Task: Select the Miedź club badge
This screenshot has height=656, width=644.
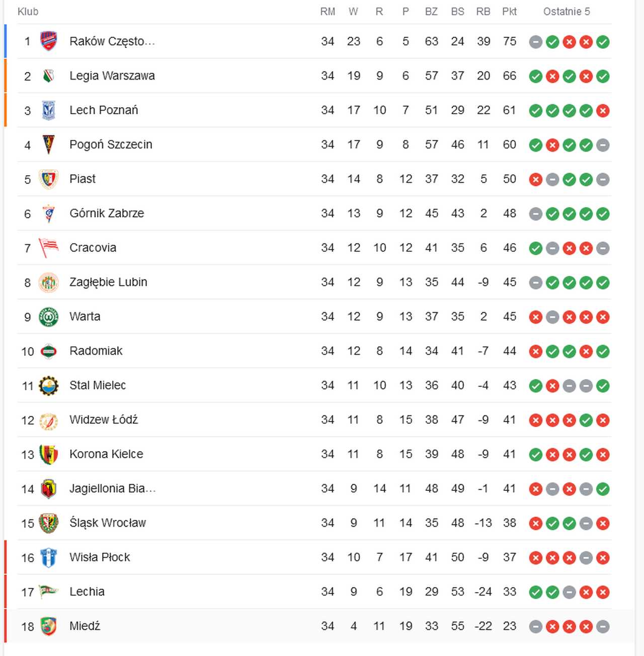Action: pos(49,626)
